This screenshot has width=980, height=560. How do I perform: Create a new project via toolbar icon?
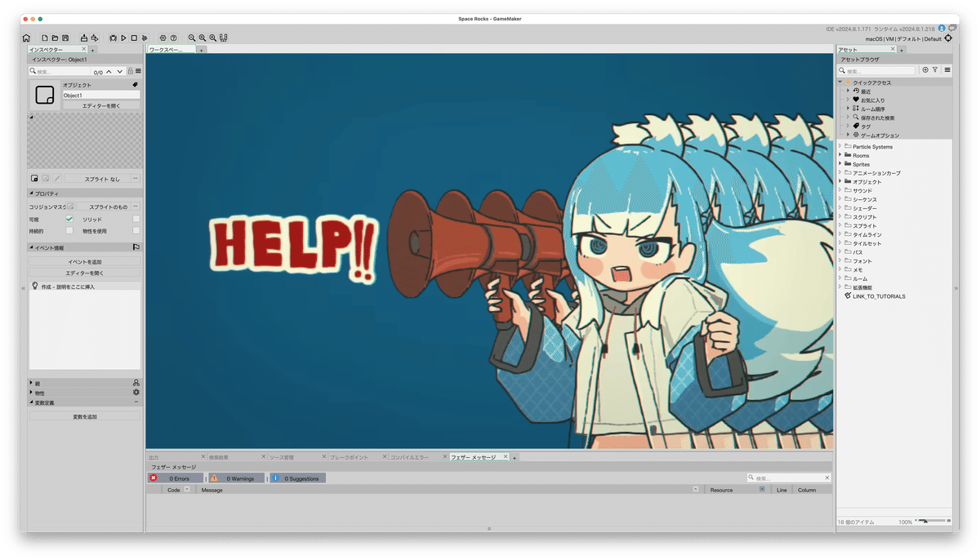(45, 38)
